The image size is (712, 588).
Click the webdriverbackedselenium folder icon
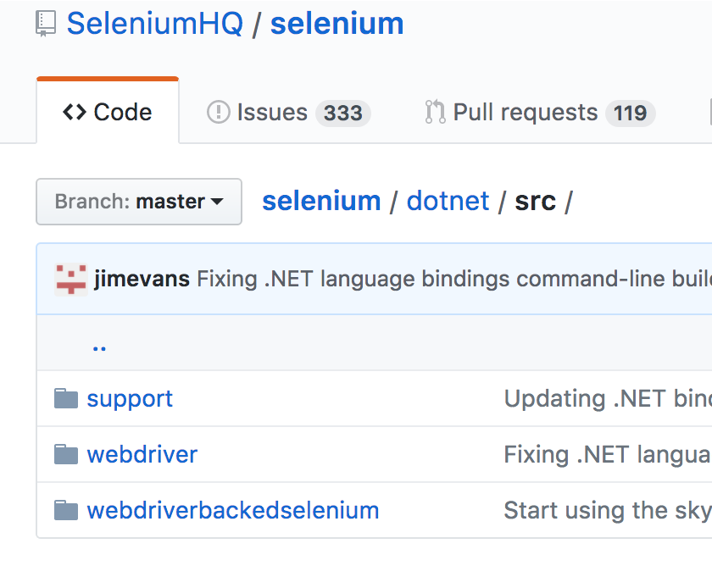pyautogui.click(x=66, y=510)
